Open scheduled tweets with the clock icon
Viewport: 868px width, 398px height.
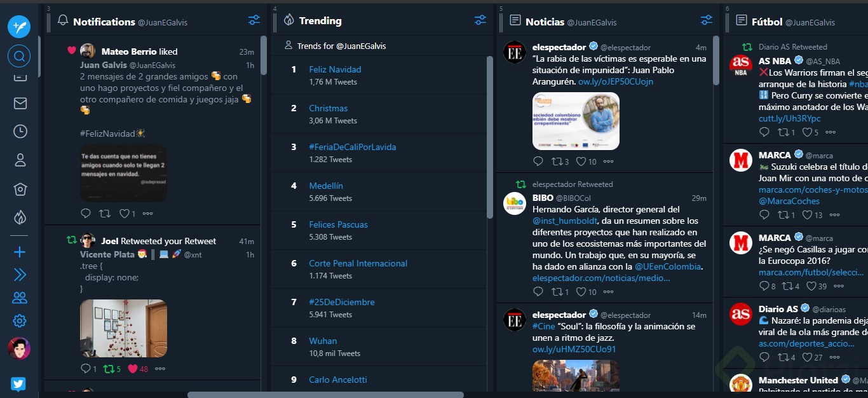click(19, 132)
